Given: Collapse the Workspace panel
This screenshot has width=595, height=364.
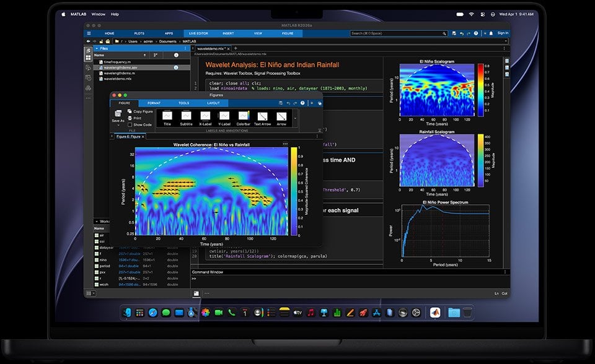Looking at the screenshot, I should click(97, 222).
